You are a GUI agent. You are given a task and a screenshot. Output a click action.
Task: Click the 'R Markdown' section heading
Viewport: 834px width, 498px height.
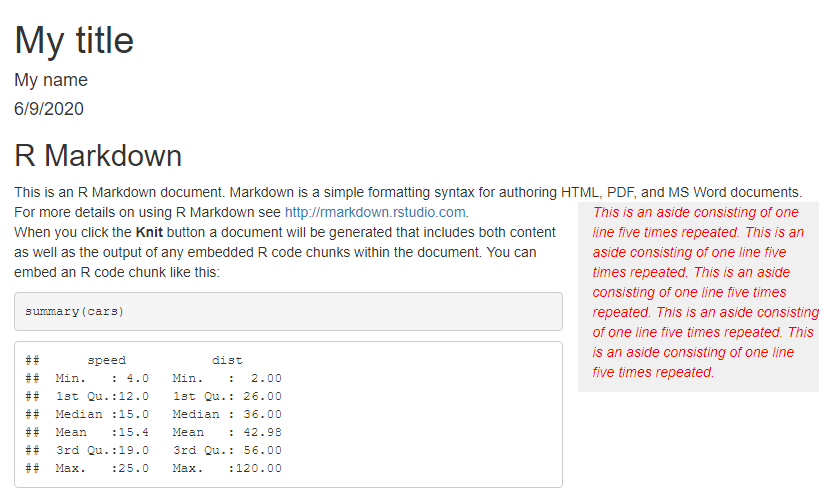pos(98,156)
